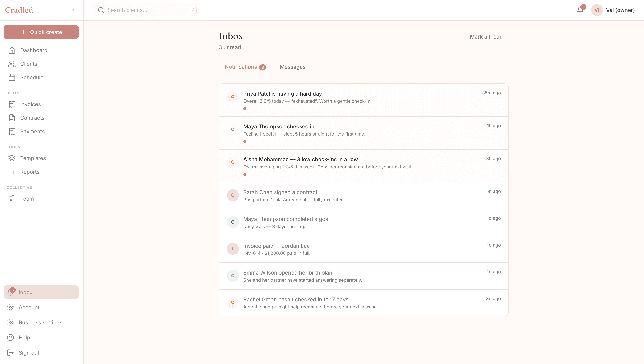Click the Val owner avatar
Screen dimensions: 644x364
[x=597, y=10]
